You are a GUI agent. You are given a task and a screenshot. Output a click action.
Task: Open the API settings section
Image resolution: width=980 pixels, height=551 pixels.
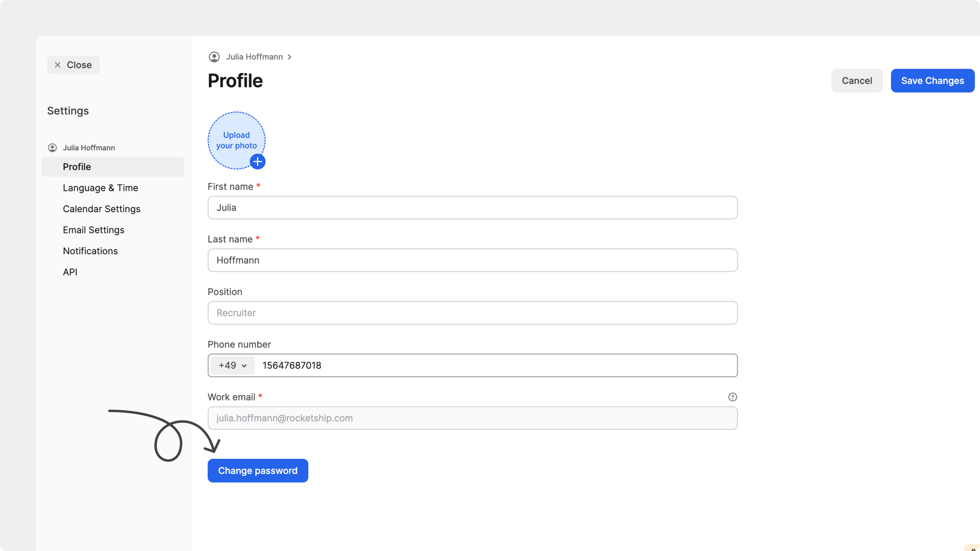(x=70, y=272)
